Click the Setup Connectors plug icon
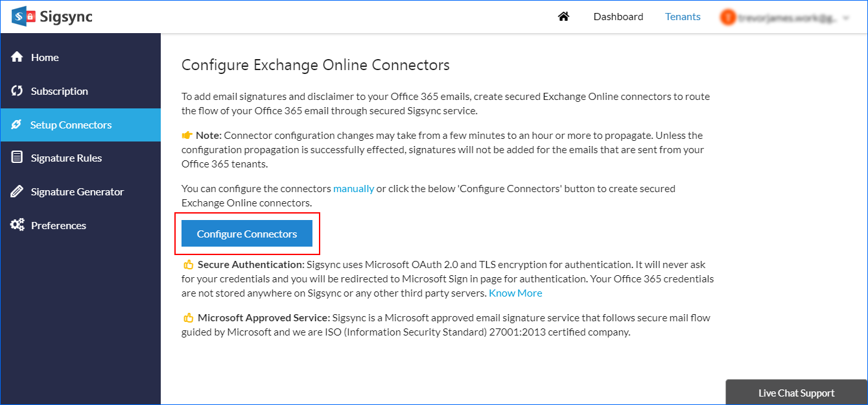 coord(18,124)
